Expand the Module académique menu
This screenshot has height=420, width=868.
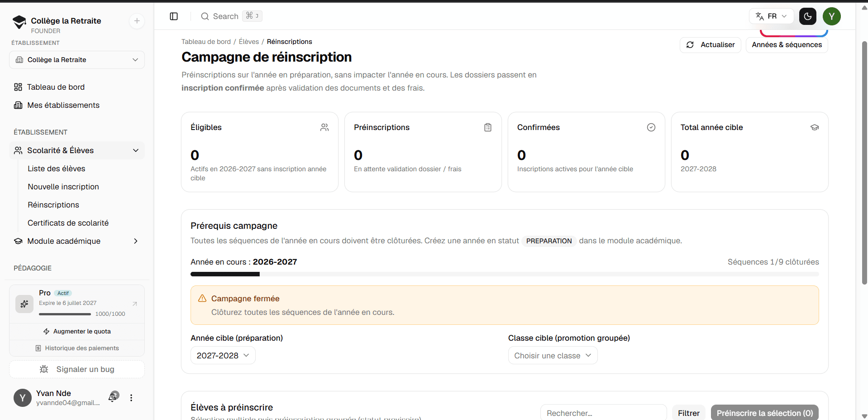[x=77, y=241]
